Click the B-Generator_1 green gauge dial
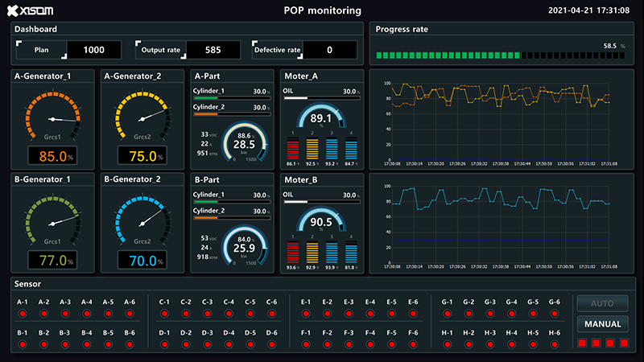The height and width of the screenshot is (362, 644). [52, 222]
